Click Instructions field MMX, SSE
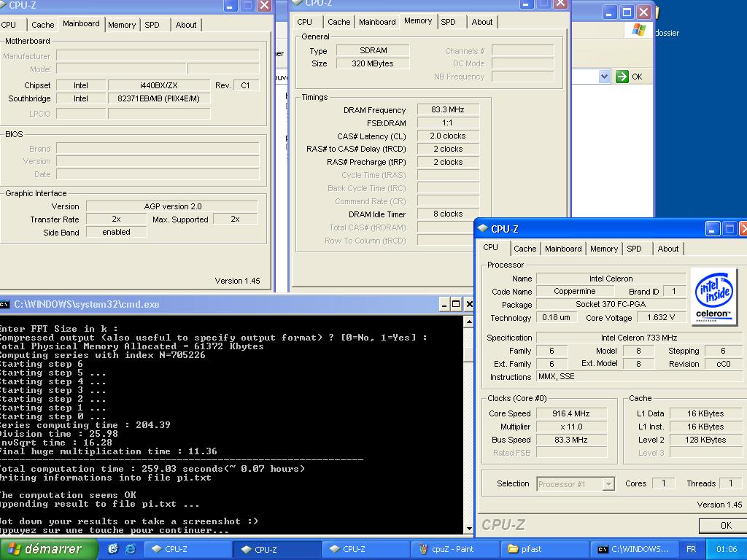Image resolution: width=747 pixels, height=560 pixels. [639, 377]
